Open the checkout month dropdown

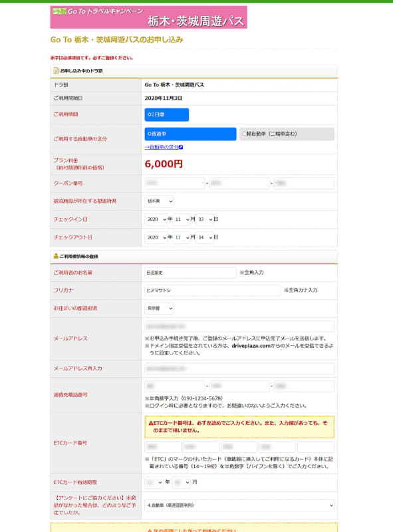[x=182, y=237]
